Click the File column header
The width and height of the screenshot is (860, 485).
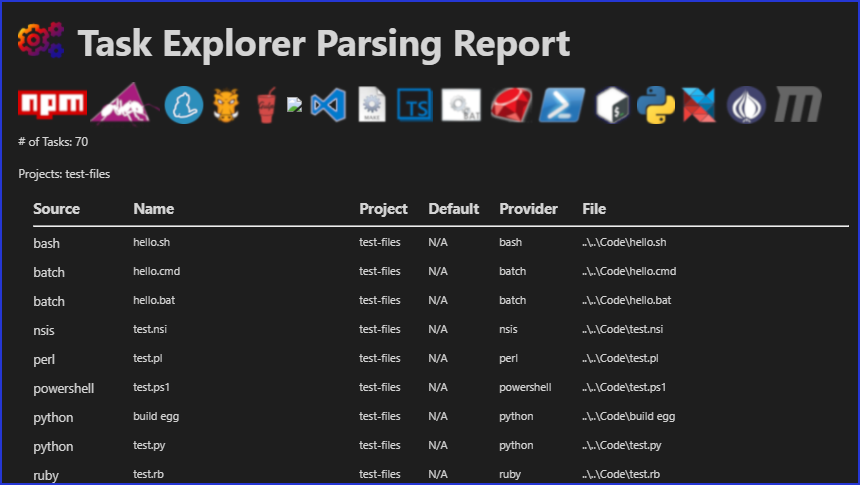[x=594, y=209]
